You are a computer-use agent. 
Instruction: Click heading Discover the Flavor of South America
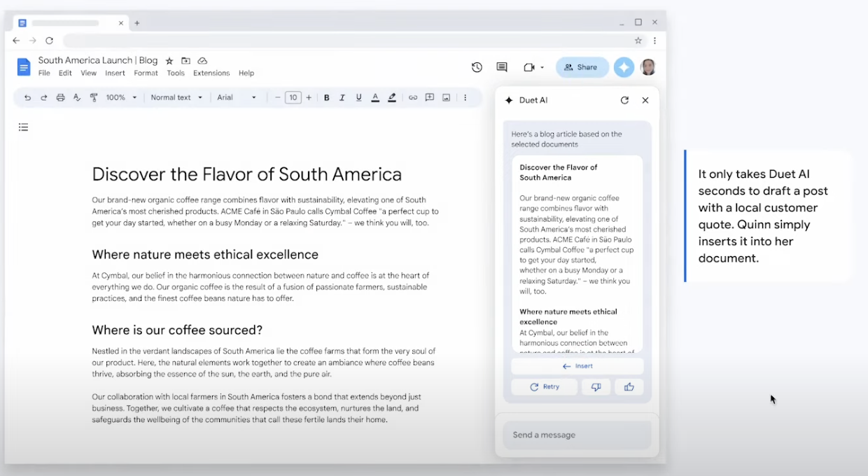[x=247, y=174]
